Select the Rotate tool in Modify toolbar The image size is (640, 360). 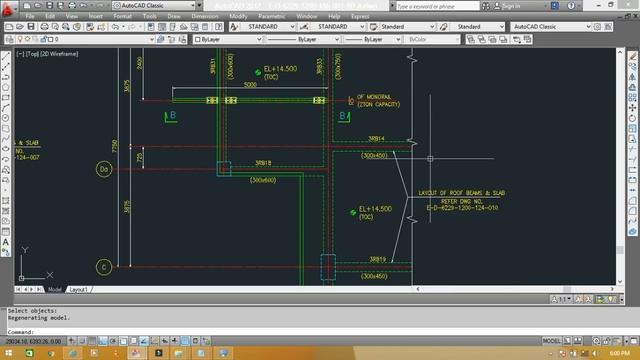pos(632,118)
